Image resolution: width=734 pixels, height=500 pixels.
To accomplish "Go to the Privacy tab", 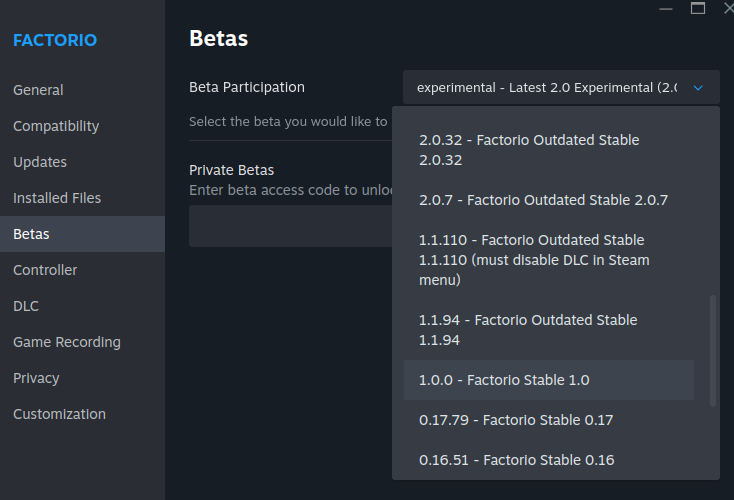I will [36, 378].
